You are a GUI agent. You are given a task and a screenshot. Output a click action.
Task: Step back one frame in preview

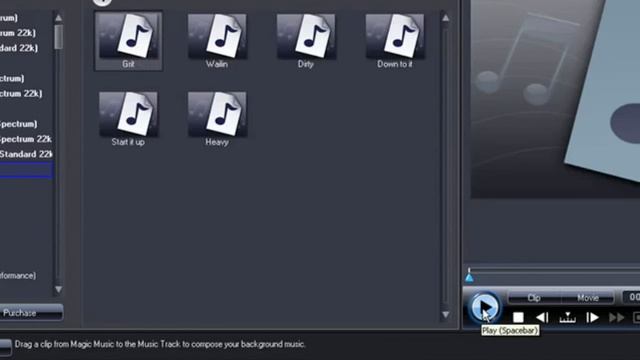[542, 317]
